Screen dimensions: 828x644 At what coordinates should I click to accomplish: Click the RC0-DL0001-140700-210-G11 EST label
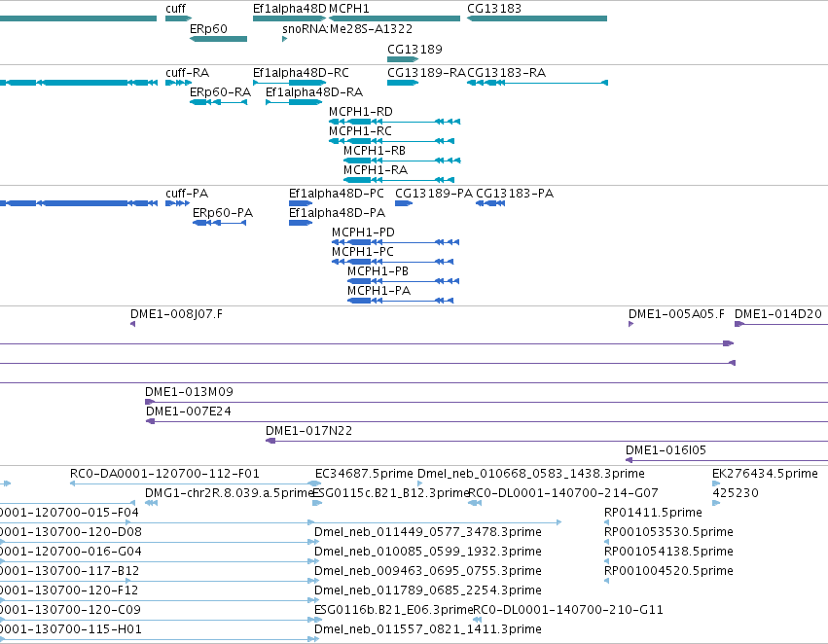coord(567,611)
